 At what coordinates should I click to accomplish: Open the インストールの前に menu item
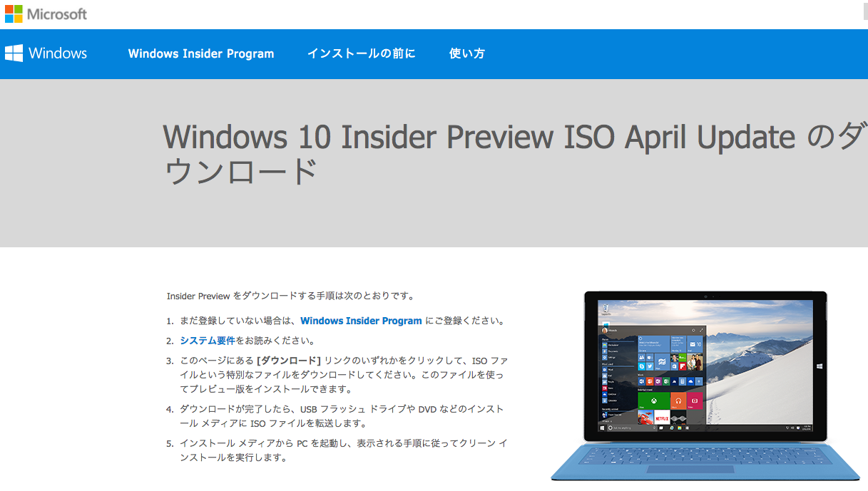click(x=361, y=53)
